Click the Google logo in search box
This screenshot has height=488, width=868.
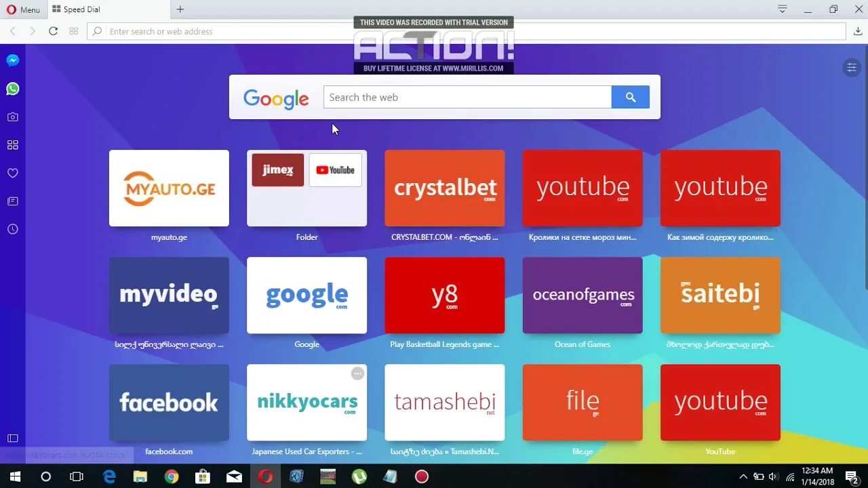click(276, 98)
